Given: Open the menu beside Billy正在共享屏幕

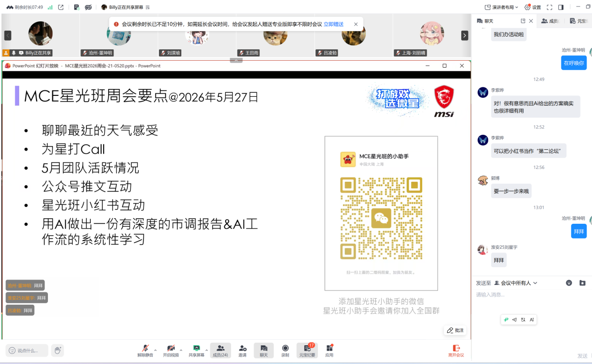Looking at the screenshot, I should (x=148, y=7).
